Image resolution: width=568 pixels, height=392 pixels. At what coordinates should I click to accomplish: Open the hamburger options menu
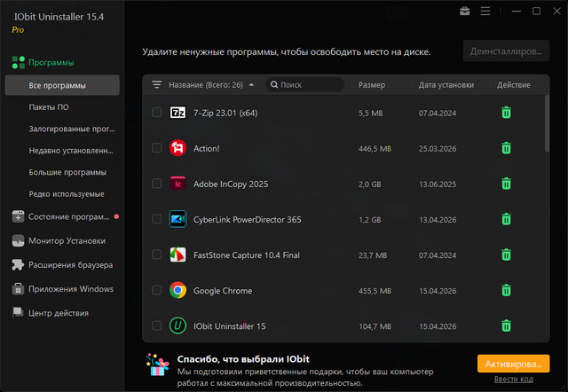click(485, 12)
